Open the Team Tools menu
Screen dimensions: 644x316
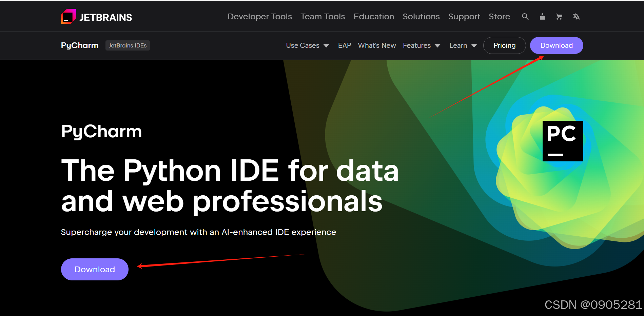(323, 17)
